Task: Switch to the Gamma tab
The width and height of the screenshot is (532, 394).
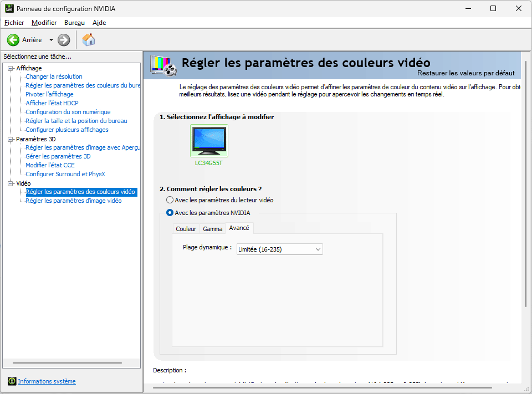Action: pyautogui.click(x=212, y=228)
